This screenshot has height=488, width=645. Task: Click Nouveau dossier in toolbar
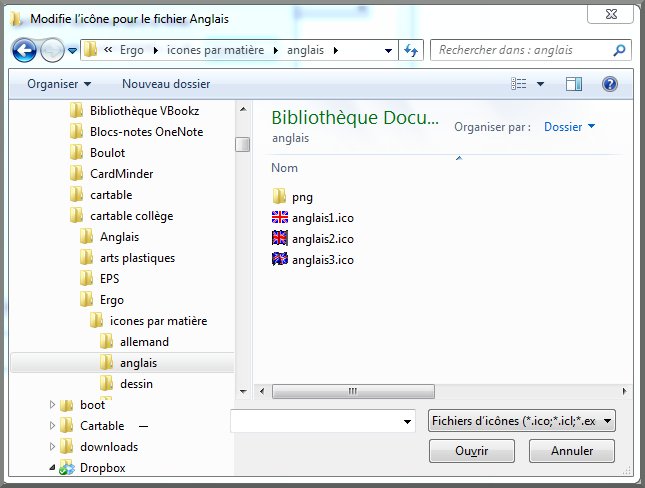coord(166,84)
